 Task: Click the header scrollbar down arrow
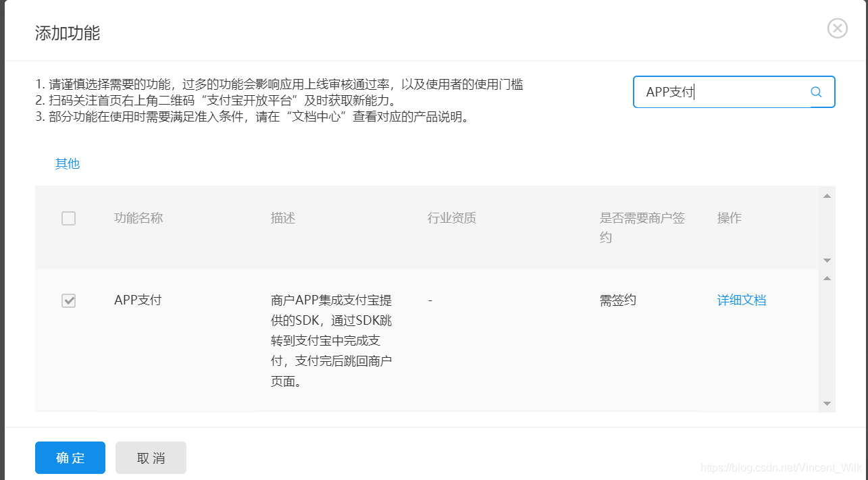pos(827,261)
